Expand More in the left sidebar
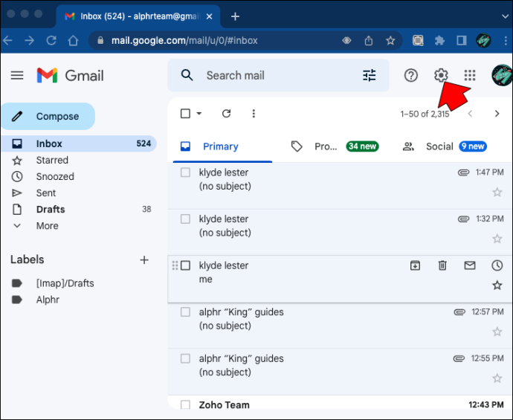The image size is (513, 420). [x=48, y=226]
